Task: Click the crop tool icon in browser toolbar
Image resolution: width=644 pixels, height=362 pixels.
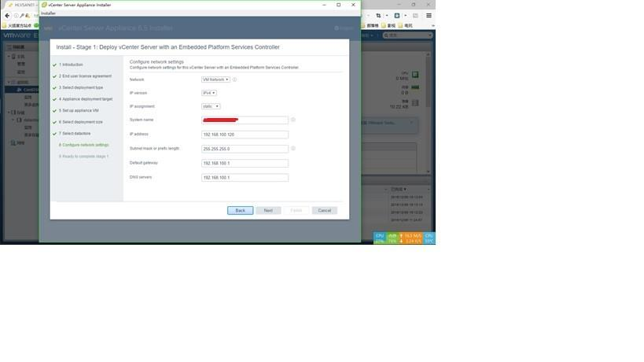Action: tap(378, 16)
